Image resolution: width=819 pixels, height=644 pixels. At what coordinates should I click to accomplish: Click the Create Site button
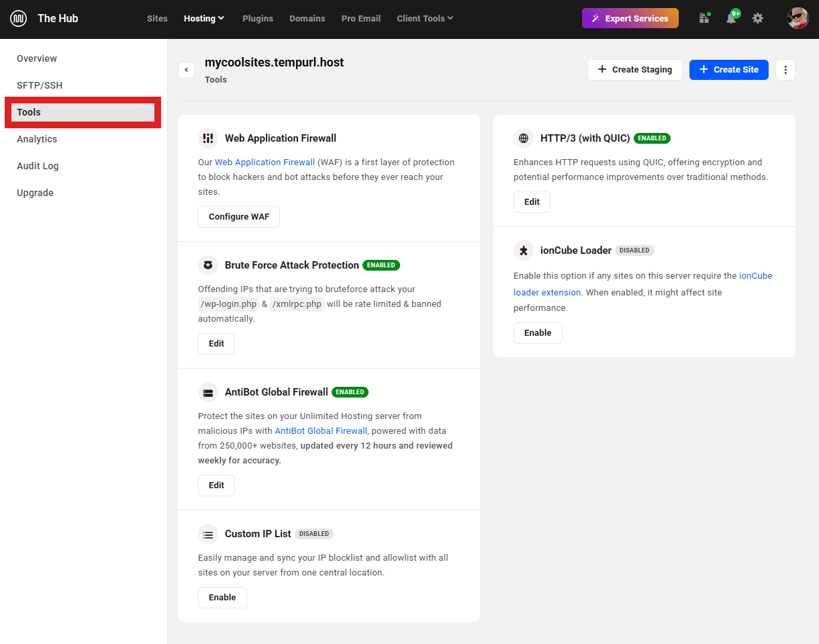(x=729, y=70)
